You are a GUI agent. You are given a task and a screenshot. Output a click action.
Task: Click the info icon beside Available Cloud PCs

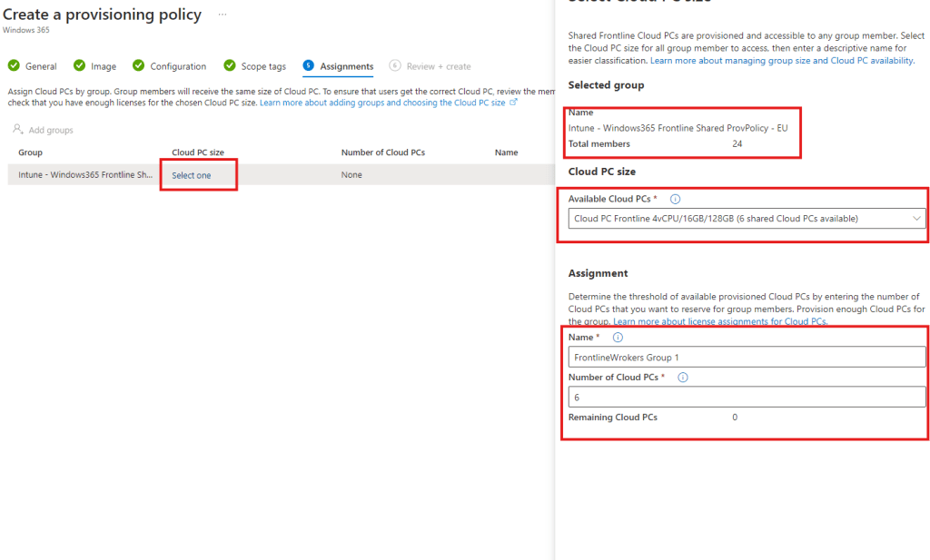tap(675, 199)
